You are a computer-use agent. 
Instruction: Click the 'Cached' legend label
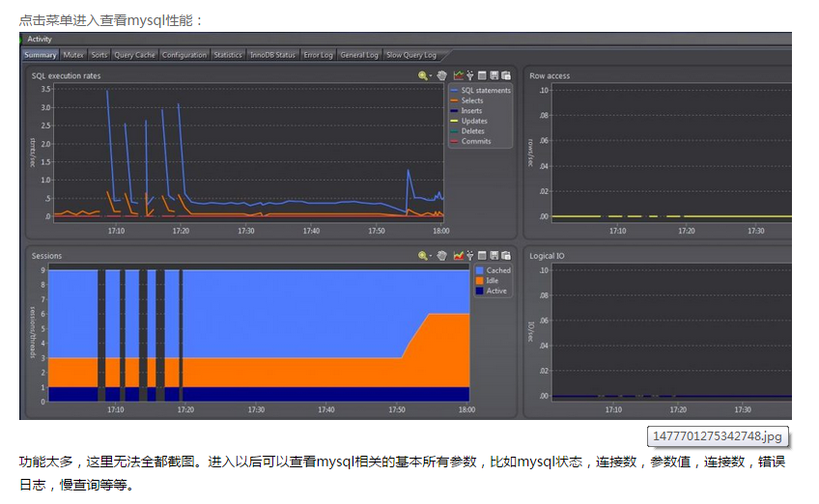point(498,270)
